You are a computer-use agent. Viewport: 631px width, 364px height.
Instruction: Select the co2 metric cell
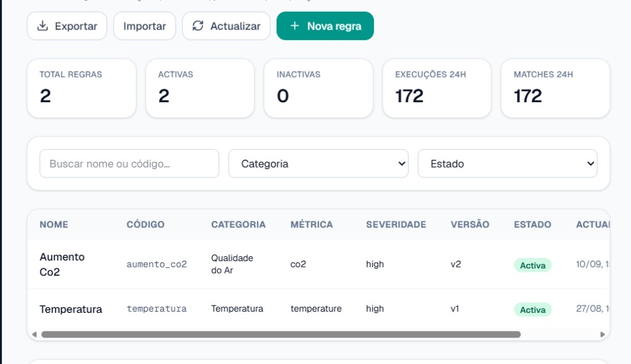[298, 264]
